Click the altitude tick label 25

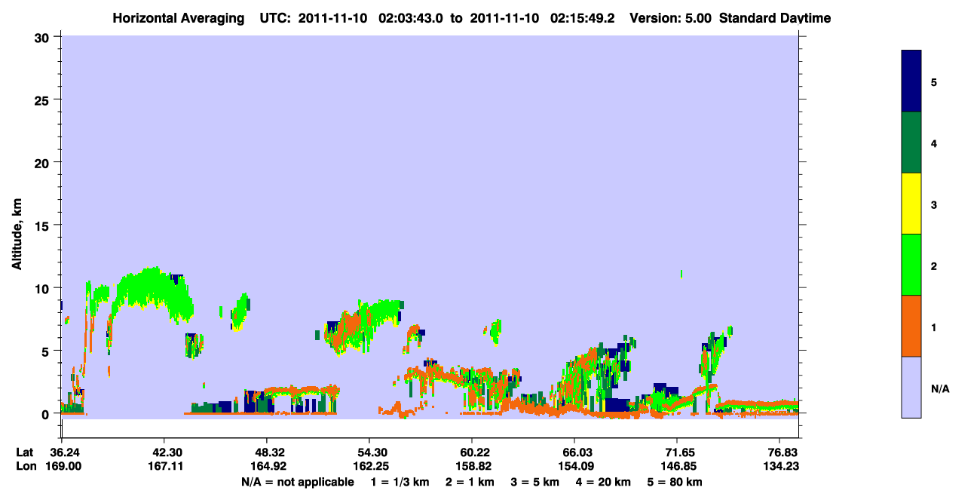(x=44, y=100)
